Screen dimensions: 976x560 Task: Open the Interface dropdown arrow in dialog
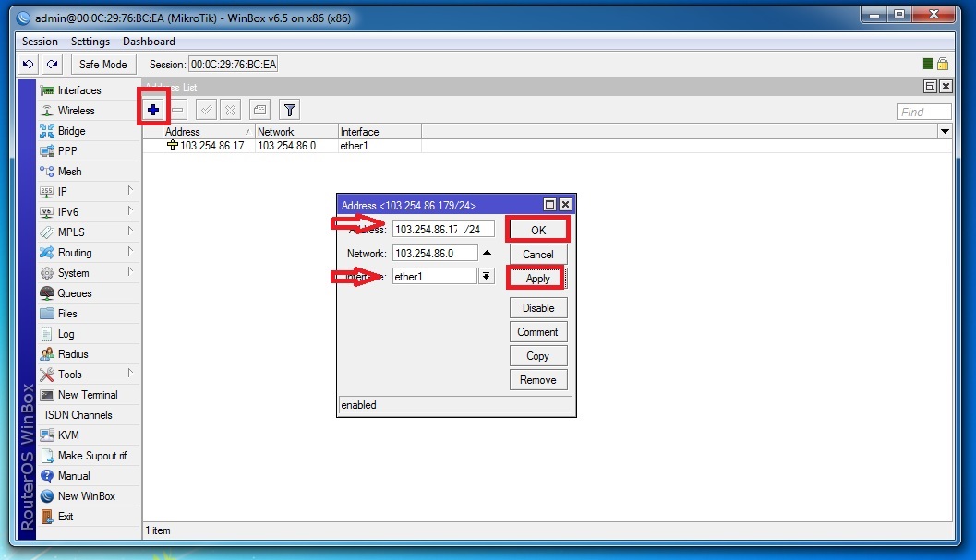tap(486, 276)
